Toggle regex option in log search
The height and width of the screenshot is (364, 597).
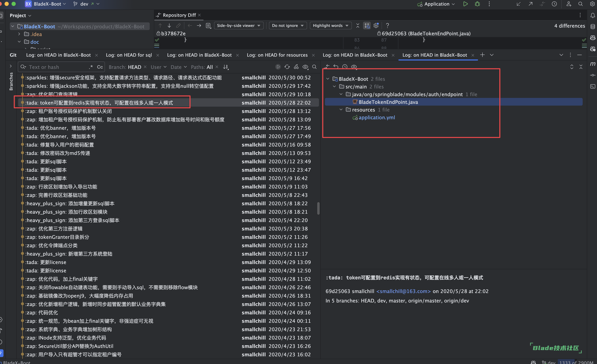[x=91, y=67]
